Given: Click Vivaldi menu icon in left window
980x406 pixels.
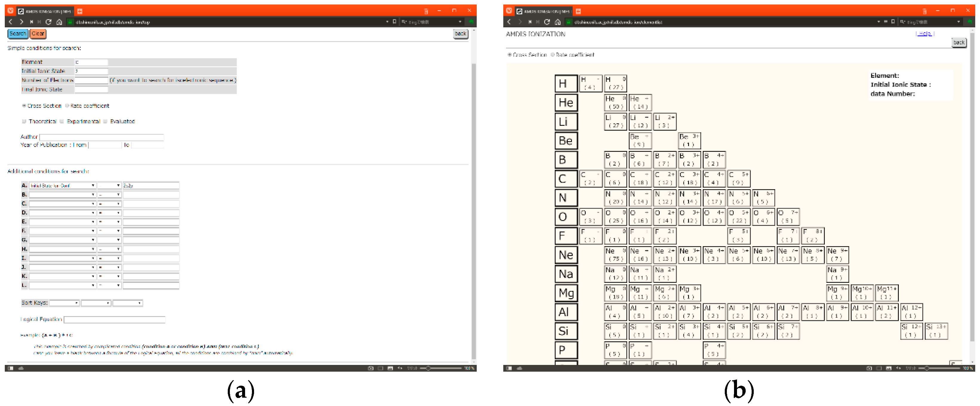Looking at the screenshot, I should click(x=10, y=11).
